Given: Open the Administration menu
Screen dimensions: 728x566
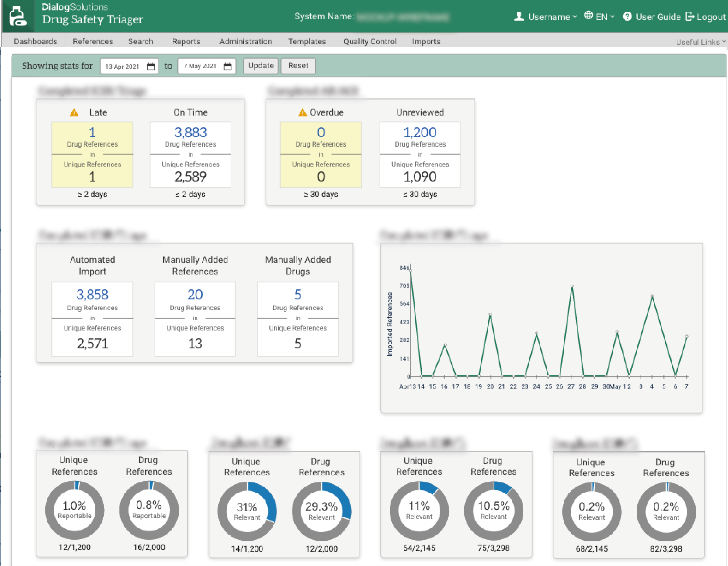Looking at the screenshot, I should coord(245,42).
